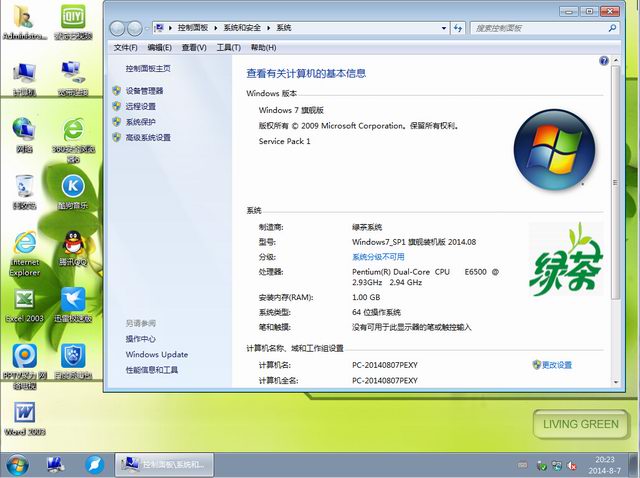The image size is (640, 478).
Task: Launch Kugou Music (酷狗音乐) desktop icon
Action: [x=73, y=192]
